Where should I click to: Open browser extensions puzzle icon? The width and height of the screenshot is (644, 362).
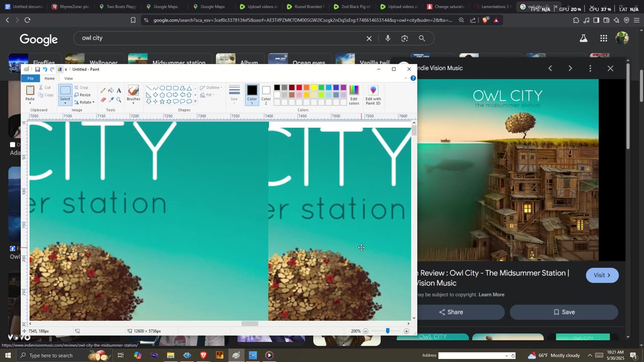pos(576,20)
